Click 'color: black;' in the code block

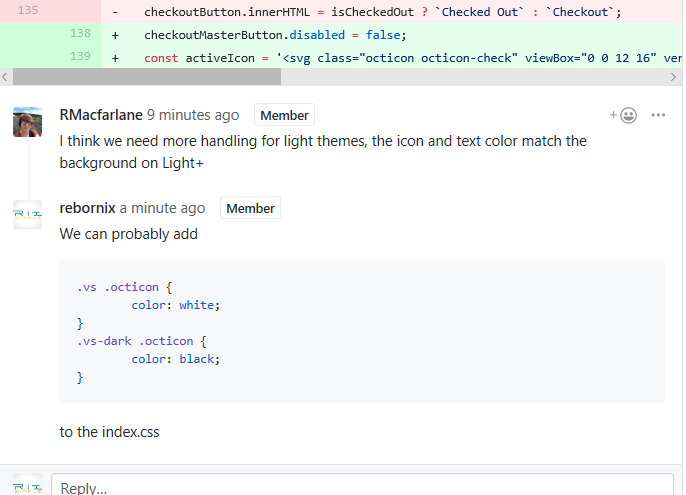[175, 359]
